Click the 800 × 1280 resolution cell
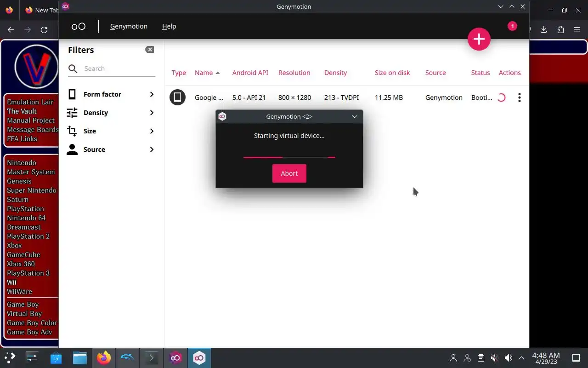588x368 pixels. click(x=294, y=98)
